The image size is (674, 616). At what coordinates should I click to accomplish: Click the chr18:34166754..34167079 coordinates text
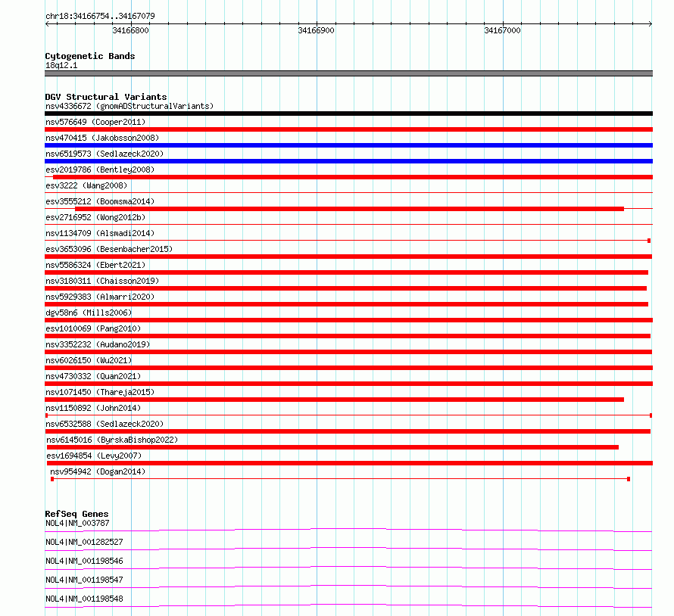[x=100, y=16]
